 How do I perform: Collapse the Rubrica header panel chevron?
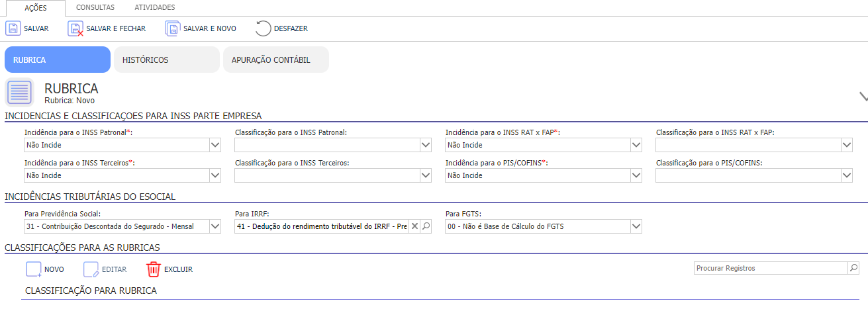click(863, 96)
